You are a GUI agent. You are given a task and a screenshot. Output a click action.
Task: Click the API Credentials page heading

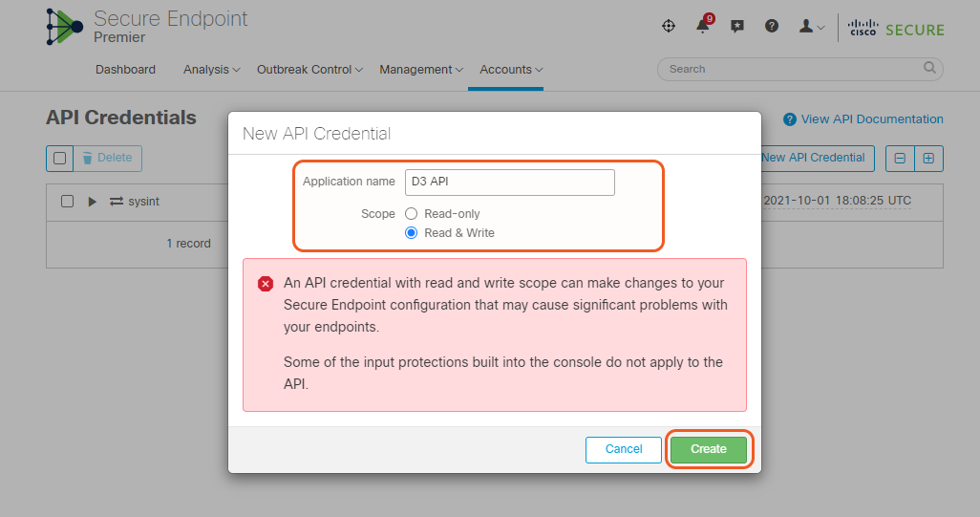121,118
